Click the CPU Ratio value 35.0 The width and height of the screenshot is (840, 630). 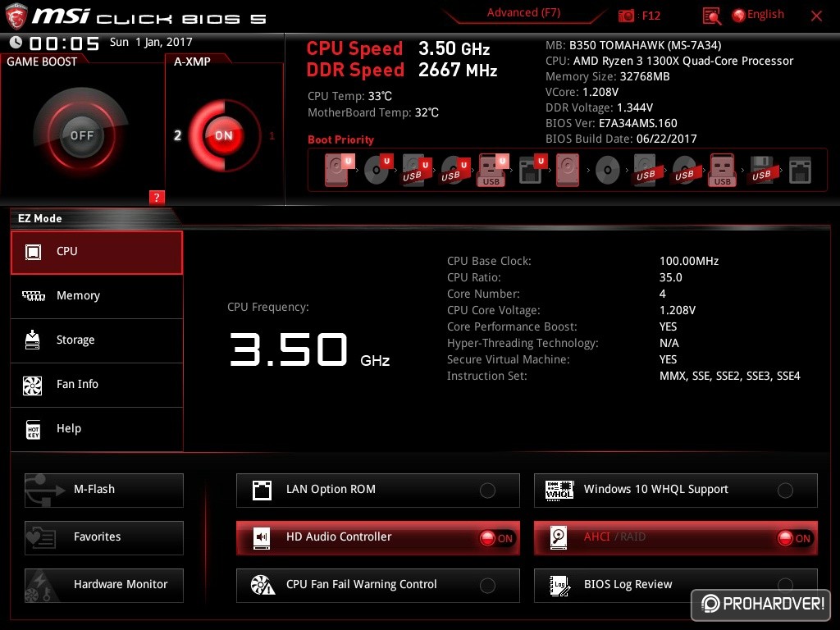point(671,277)
